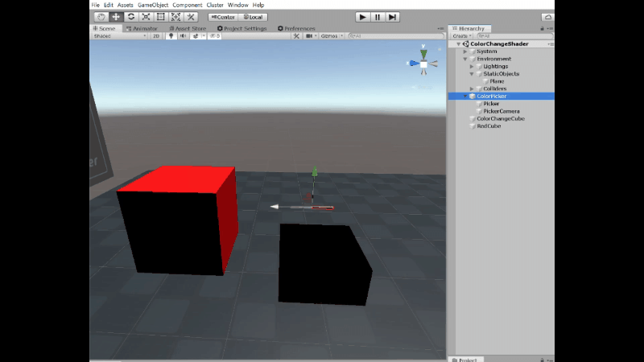Viewport: 644px width, 362px height.
Task: Click the green Y axis cone on orientation gizmo
Action: (x=423, y=54)
